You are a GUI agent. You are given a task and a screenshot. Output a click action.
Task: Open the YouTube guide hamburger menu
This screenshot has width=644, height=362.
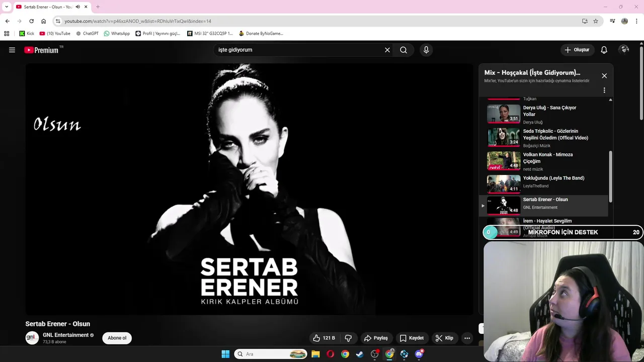coord(12,50)
